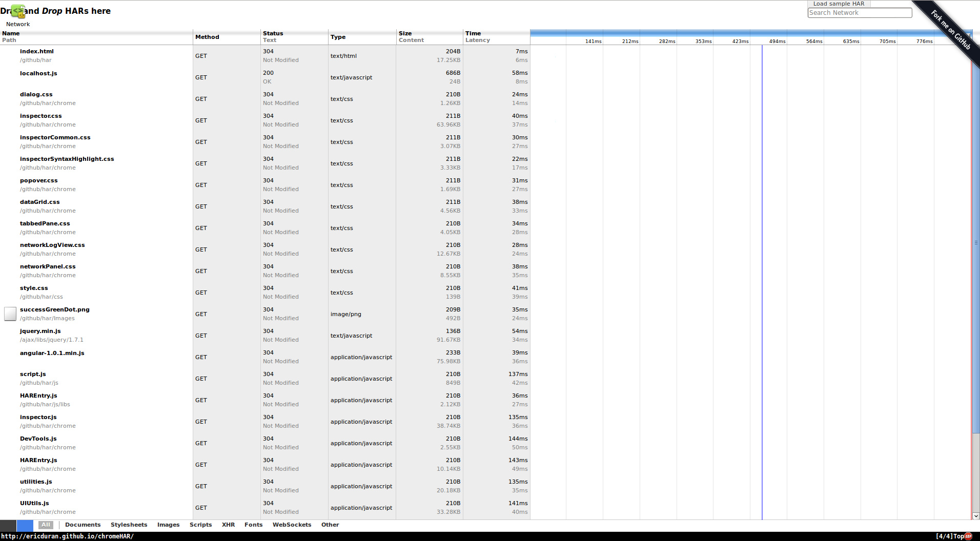980x541 pixels.
Task: Click the 494ms timeline tick label
Action: 777,41
